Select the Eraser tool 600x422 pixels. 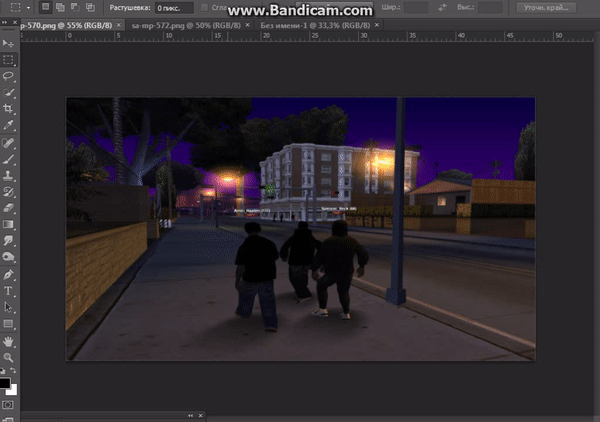pyautogui.click(x=8, y=208)
